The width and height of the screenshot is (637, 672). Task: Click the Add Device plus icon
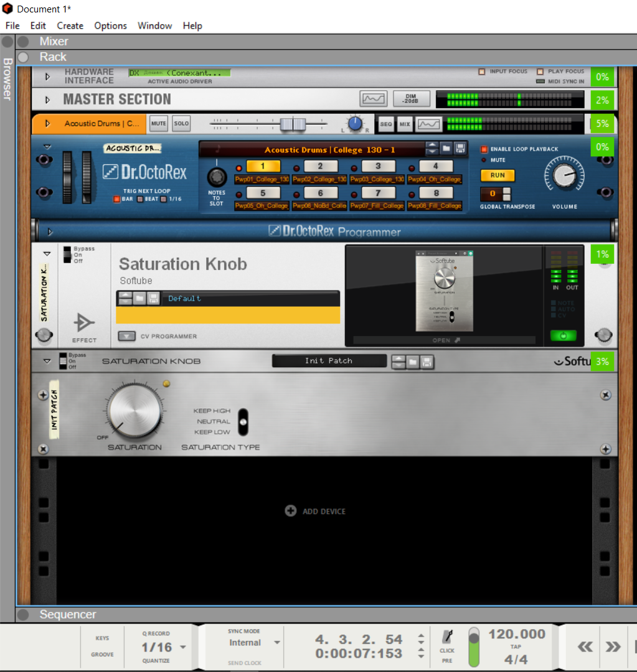click(x=290, y=511)
